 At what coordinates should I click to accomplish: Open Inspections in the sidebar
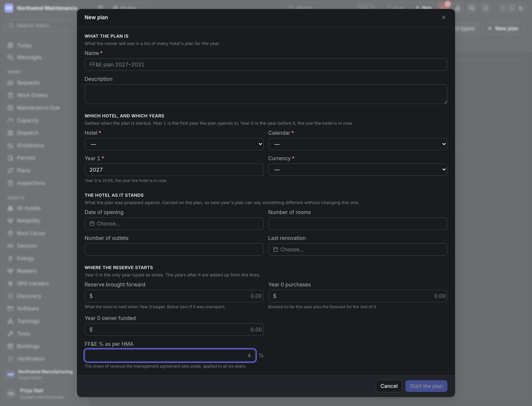tap(31, 183)
